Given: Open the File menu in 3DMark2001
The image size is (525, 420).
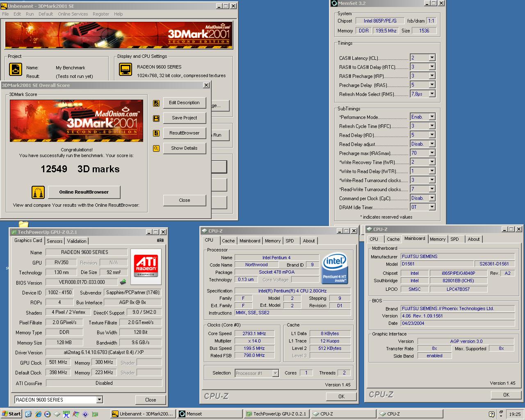Looking at the screenshot, I should point(5,14).
